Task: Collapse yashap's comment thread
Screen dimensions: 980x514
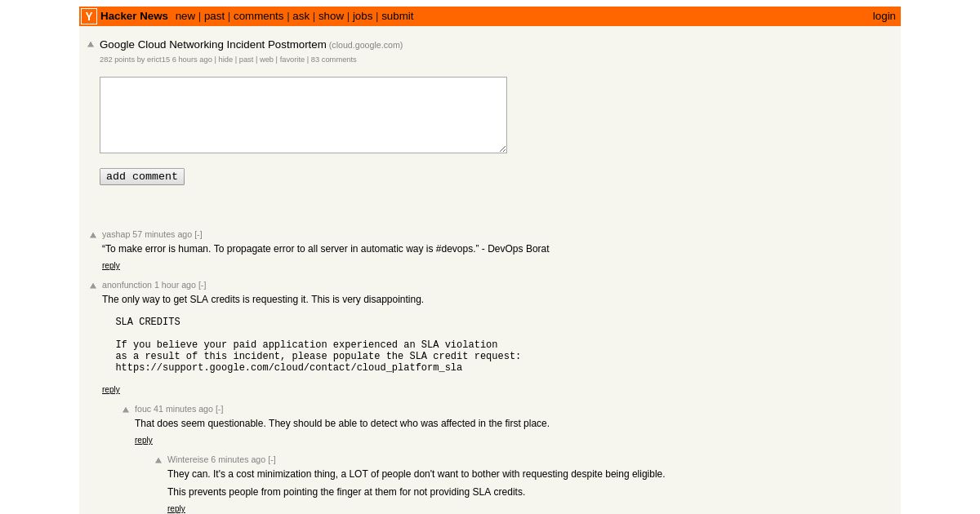Action: [198, 235]
